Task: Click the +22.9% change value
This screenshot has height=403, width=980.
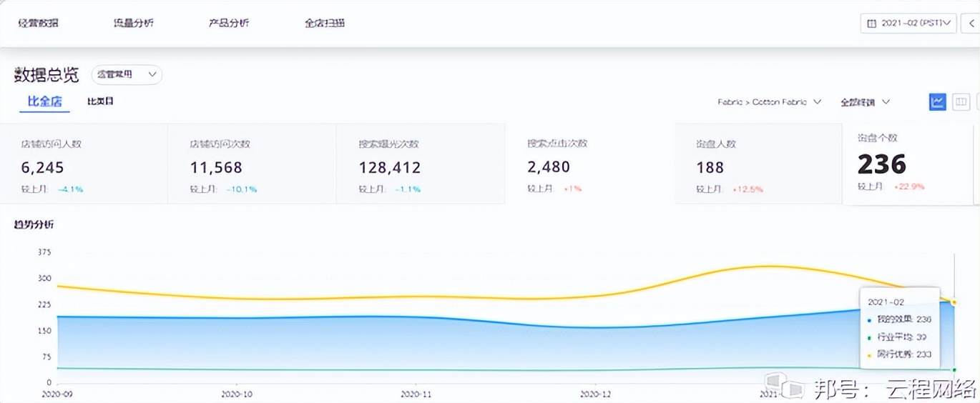Action: tap(909, 186)
